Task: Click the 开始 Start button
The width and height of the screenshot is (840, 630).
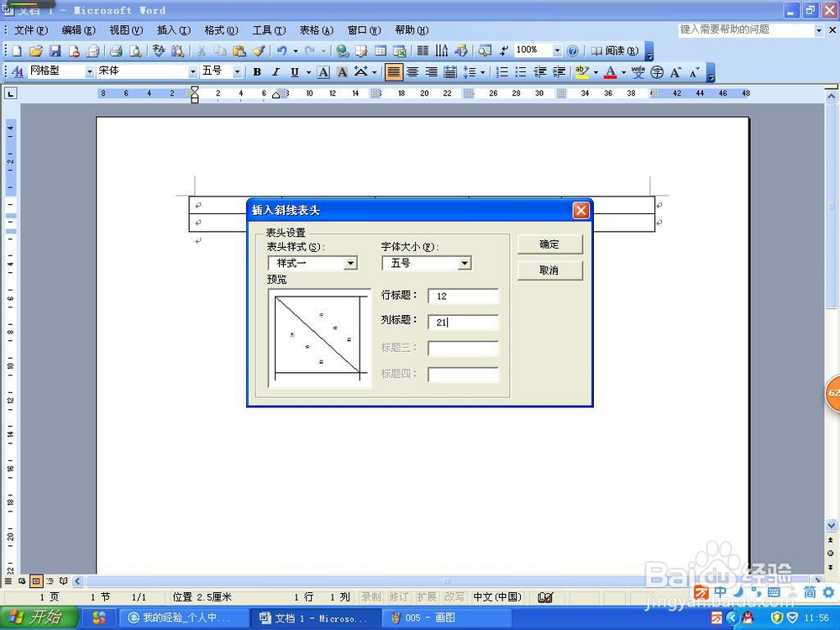Action: [x=39, y=617]
